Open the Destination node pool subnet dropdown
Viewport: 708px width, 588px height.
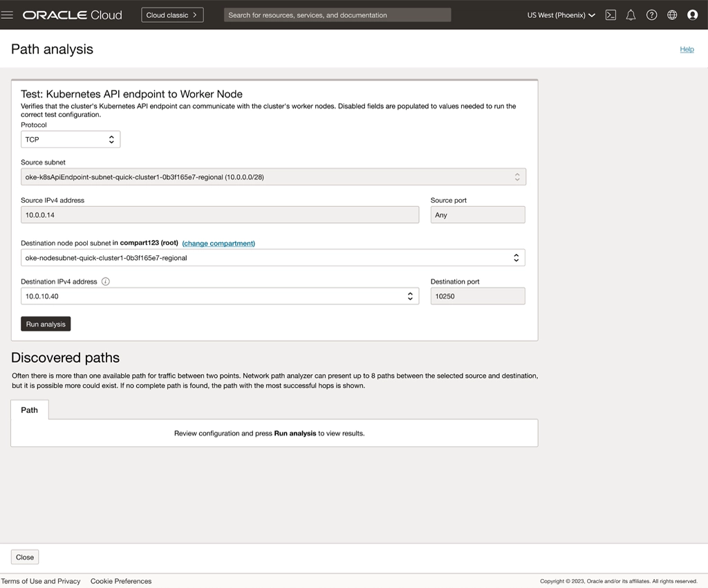tap(272, 258)
